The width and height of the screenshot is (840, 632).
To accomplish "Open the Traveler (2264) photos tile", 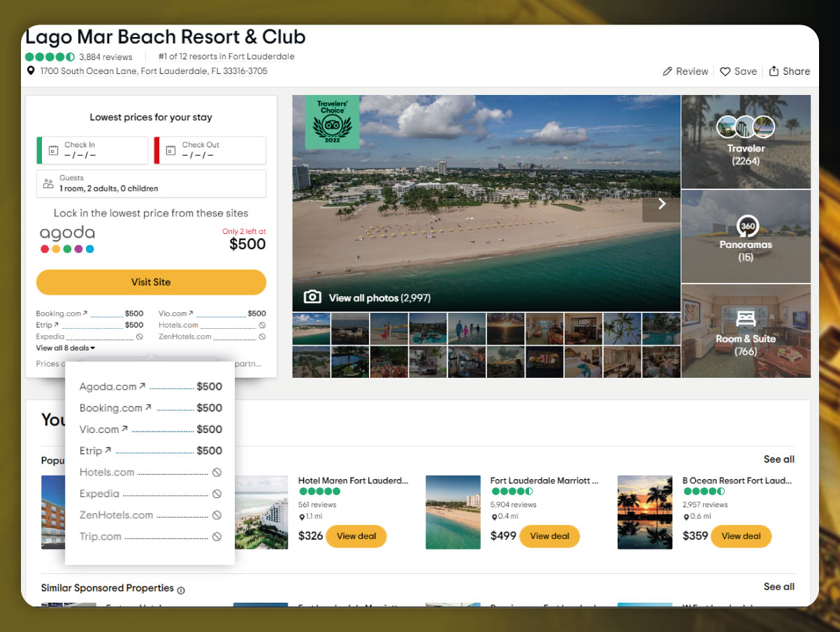I will point(746,142).
